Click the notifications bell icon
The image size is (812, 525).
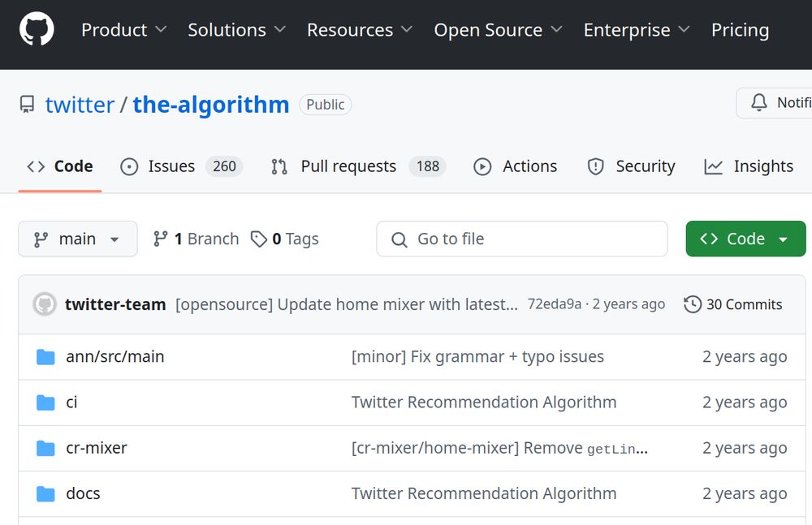pyautogui.click(x=759, y=102)
